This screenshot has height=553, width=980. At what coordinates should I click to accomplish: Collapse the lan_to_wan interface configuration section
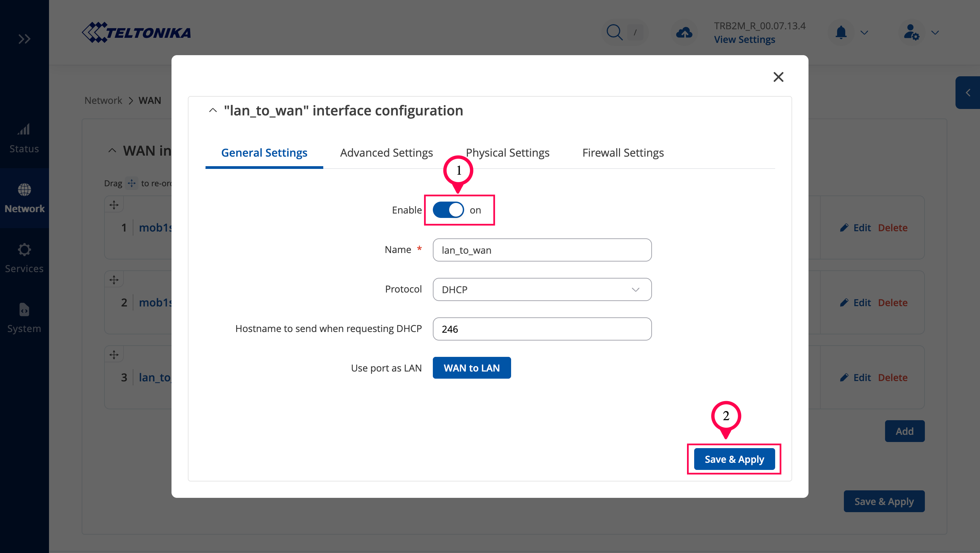coord(213,110)
